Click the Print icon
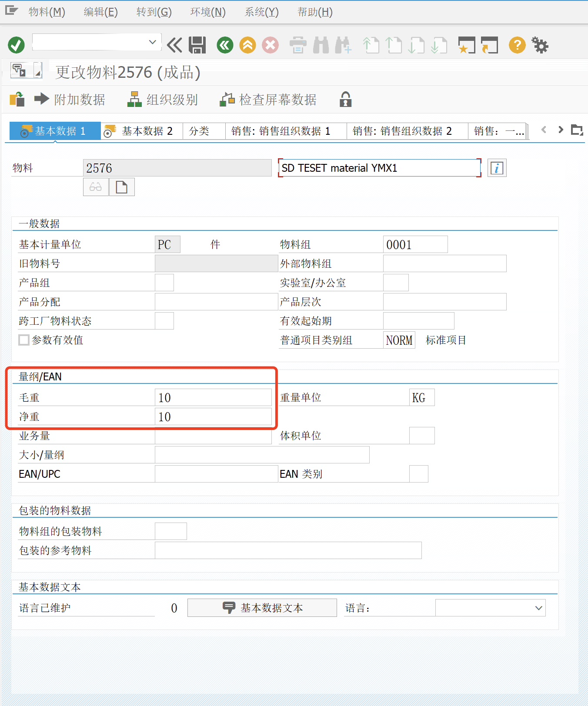 click(298, 45)
